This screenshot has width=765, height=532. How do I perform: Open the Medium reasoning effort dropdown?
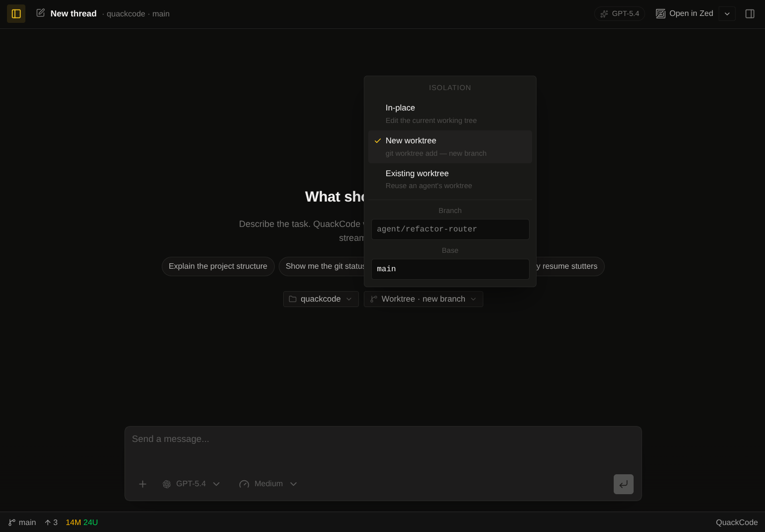268,484
